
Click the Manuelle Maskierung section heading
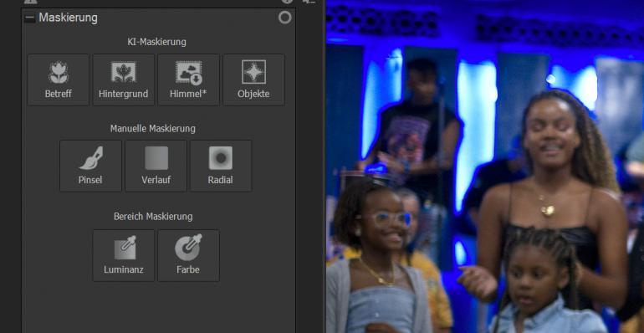pos(153,129)
